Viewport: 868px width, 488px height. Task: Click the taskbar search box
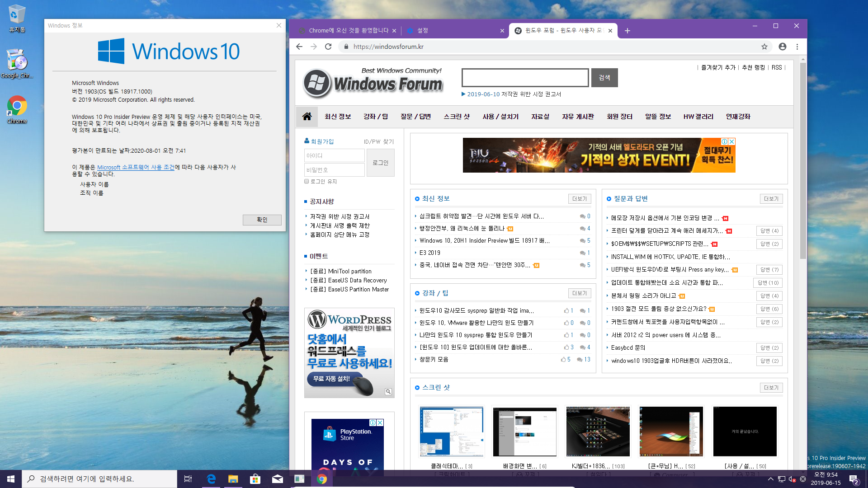coord(99,479)
